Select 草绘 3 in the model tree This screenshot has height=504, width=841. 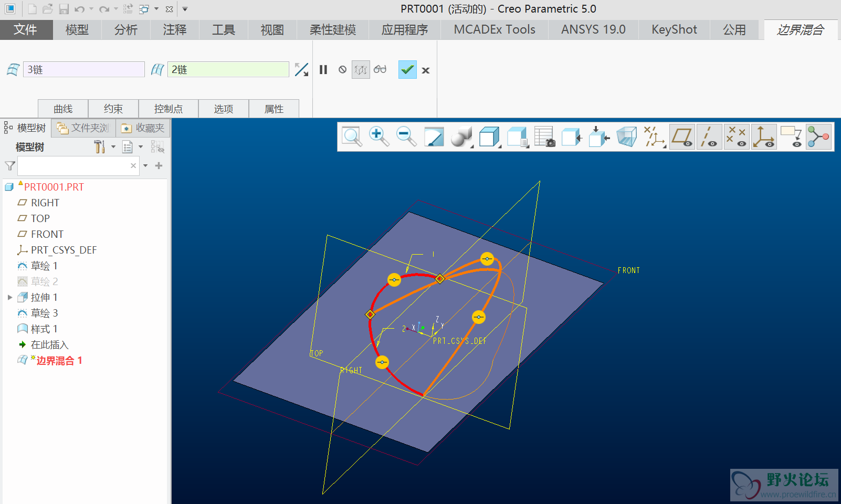pos(44,313)
